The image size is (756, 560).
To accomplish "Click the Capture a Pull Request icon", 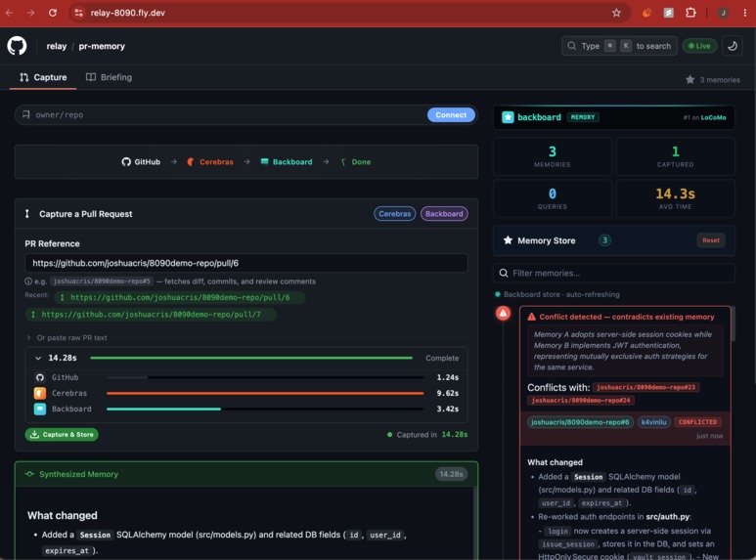I will 27,214.
